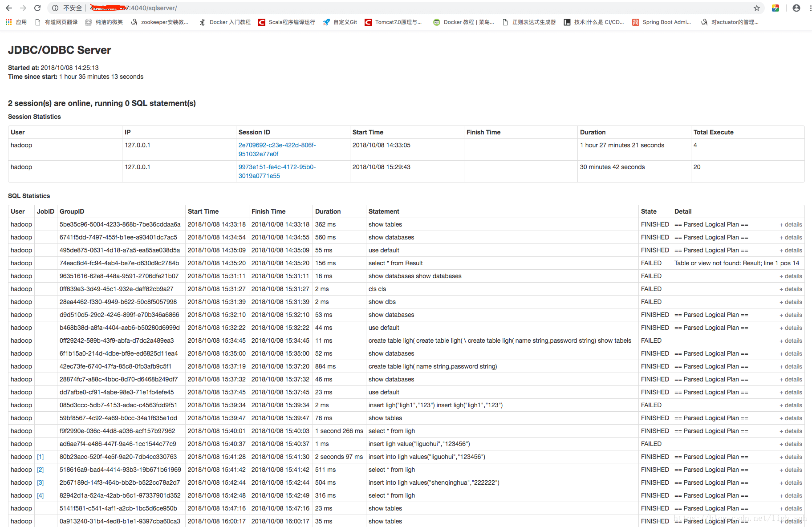The height and width of the screenshot is (527, 812).
Task: Select error text Table or view not found
Action: (x=737, y=263)
